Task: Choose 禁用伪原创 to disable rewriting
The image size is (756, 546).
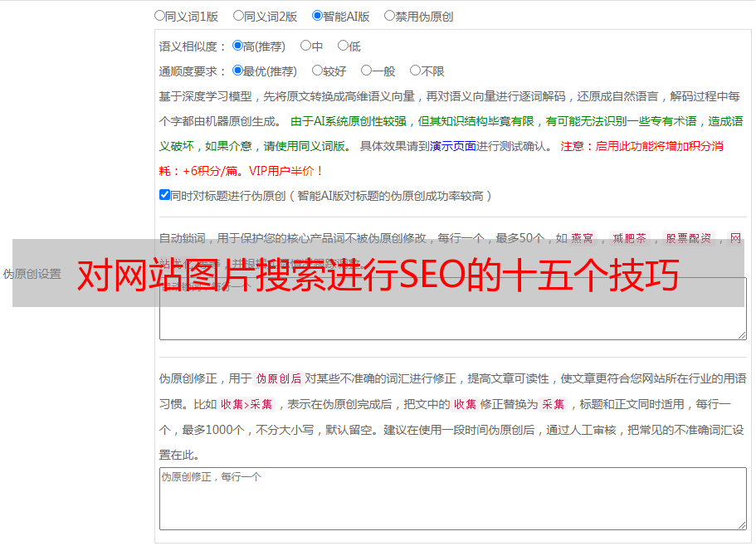Action: click(390, 16)
